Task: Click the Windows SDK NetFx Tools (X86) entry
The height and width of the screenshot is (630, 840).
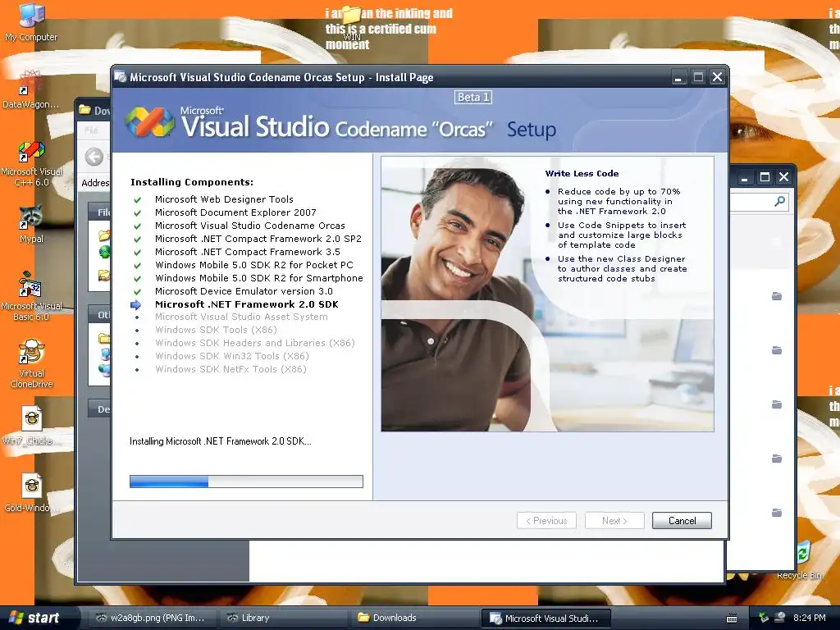Action: coord(231,369)
